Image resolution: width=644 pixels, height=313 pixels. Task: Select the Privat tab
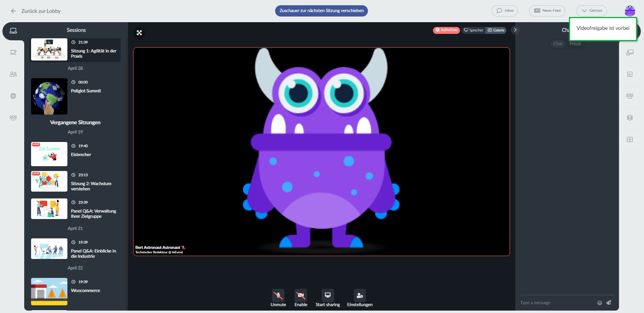coord(575,44)
